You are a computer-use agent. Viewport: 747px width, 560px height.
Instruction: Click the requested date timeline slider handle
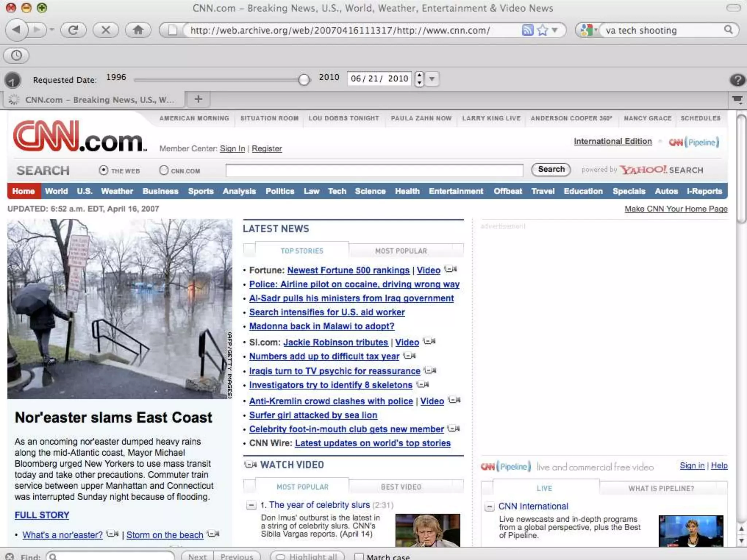coord(303,79)
